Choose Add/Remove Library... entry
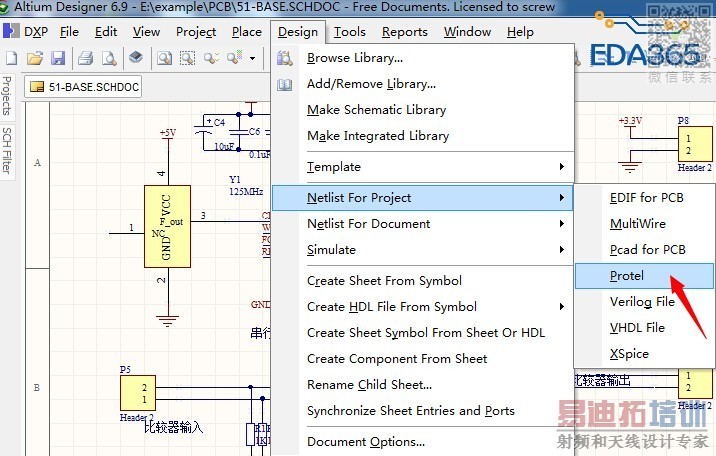Screen dimensions: 716x456 pyautogui.click(x=422, y=84)
